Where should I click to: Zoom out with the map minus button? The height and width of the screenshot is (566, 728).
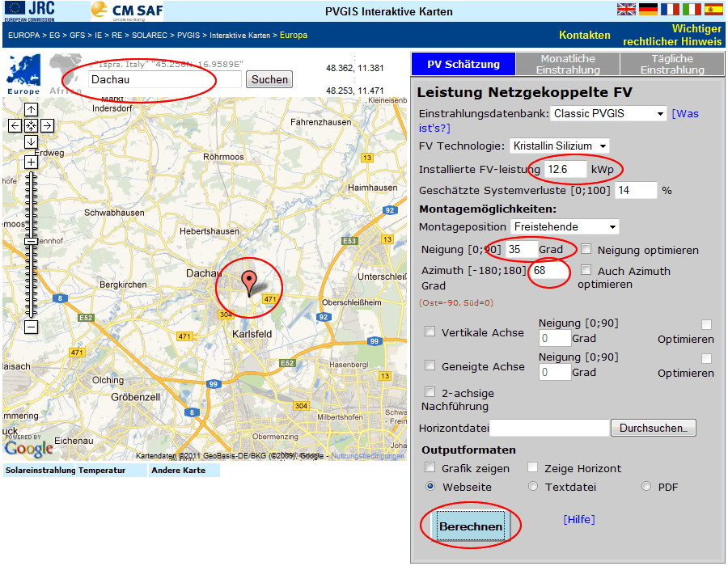click(31, 327)
